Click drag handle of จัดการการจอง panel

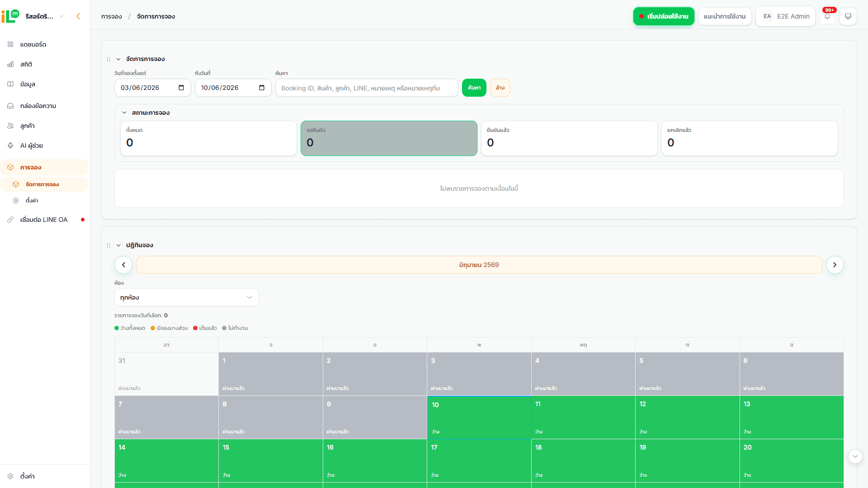click(108, 59)
